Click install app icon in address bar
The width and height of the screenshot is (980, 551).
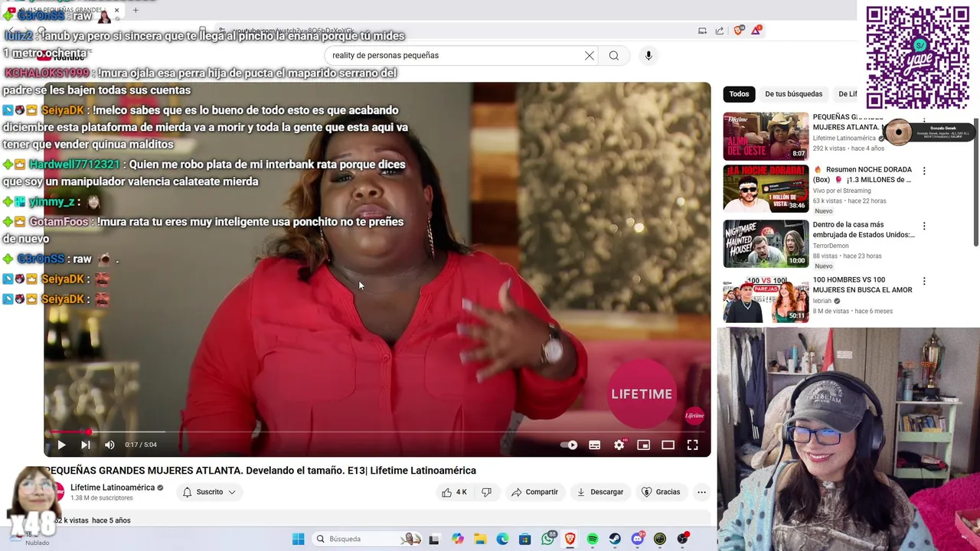[x=702, y=31]
